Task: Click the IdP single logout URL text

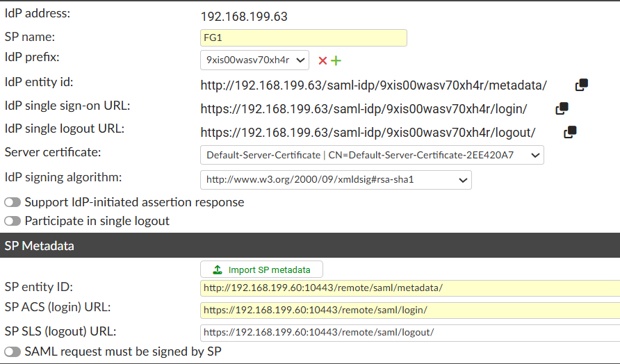Action: 368,132
